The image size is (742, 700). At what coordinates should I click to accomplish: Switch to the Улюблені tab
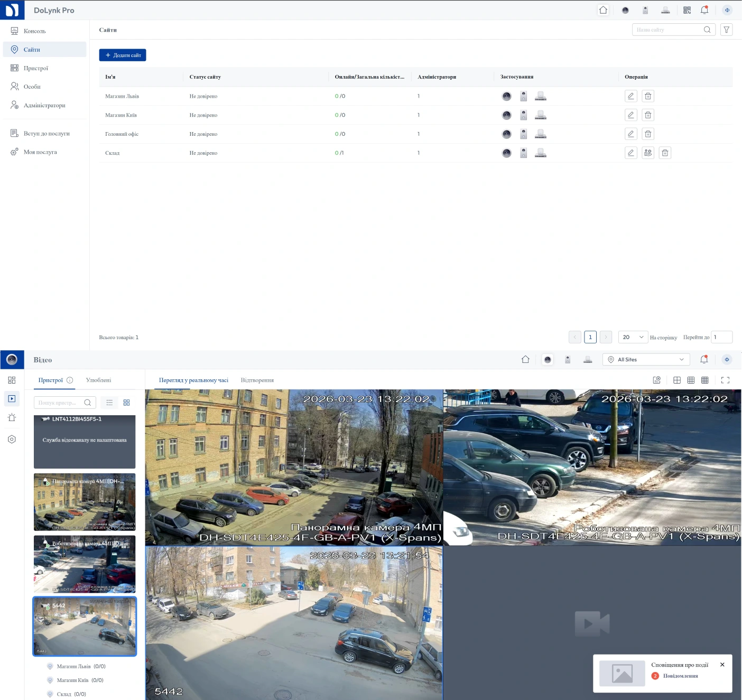(98, 380)
